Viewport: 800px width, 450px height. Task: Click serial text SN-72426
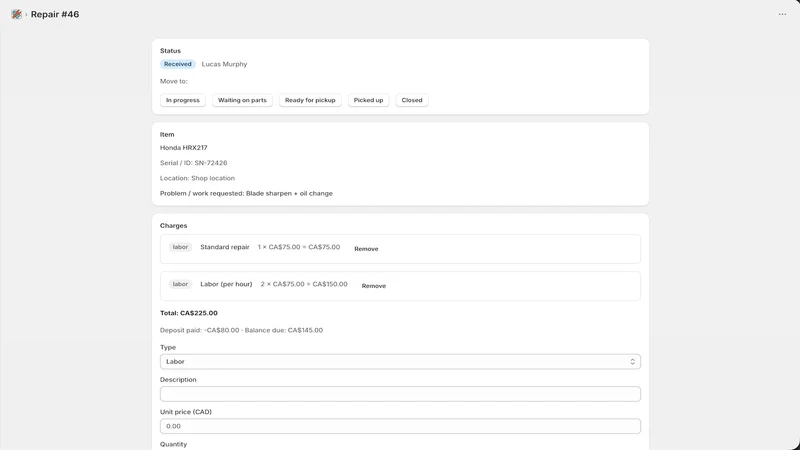211,163
